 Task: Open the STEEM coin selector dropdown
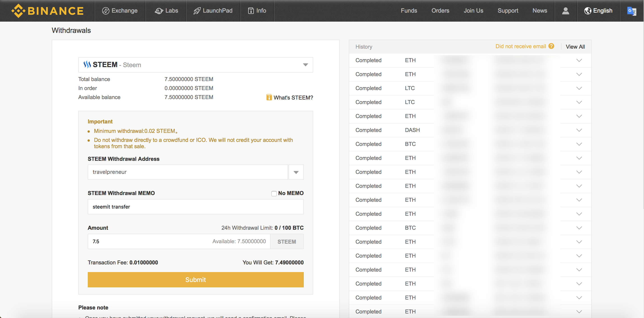pos(305,65)
